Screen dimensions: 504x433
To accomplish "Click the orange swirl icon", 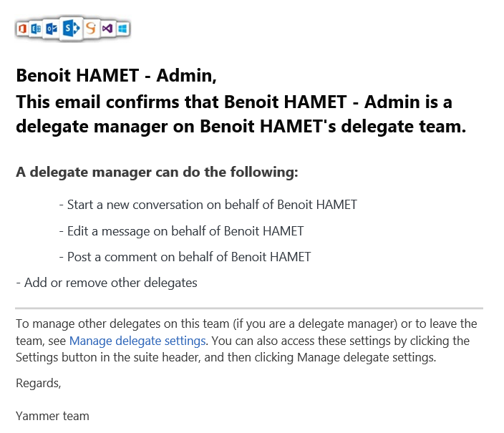I will click(91, 29).
